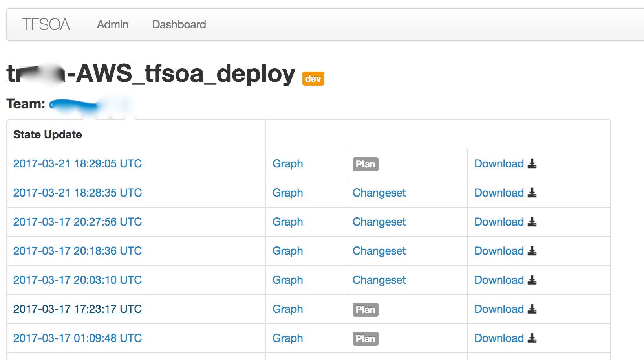Screen dimensions: 644x360
Task: Click download icon in 2017-03-17 01:09:48 row
Action: (x=532, y=338)
